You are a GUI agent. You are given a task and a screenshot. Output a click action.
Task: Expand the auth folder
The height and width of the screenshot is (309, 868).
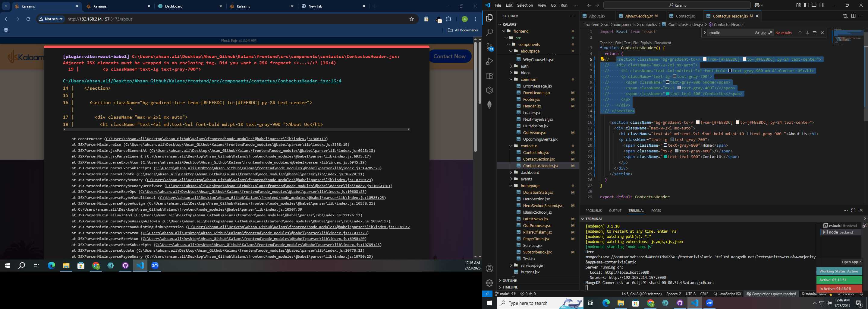pos(525,66)
